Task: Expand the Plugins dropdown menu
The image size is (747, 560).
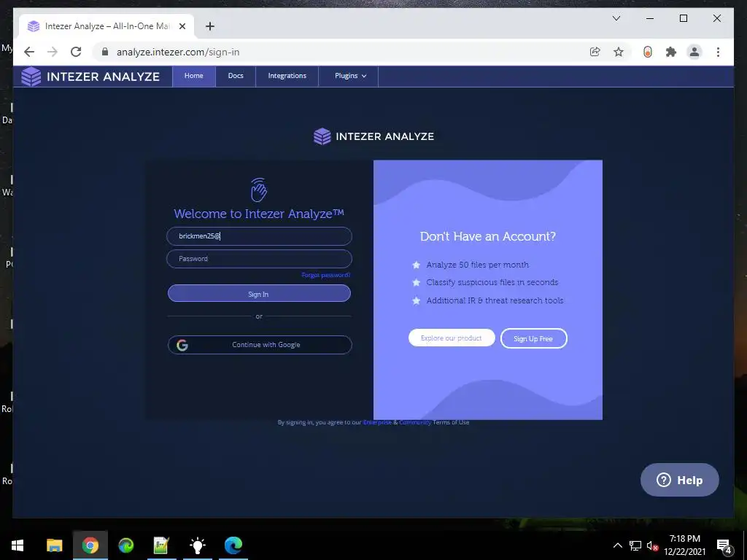Action: click(x=350, y=76)
